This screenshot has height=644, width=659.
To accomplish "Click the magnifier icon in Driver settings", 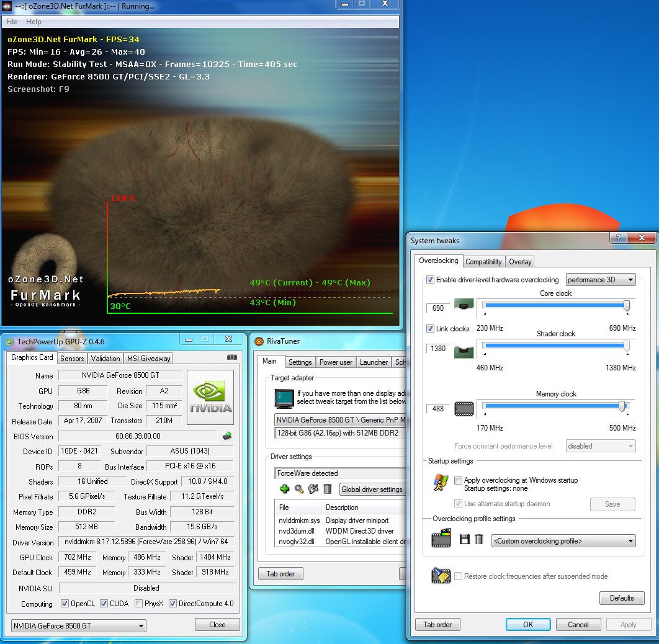I will (299, 489).
